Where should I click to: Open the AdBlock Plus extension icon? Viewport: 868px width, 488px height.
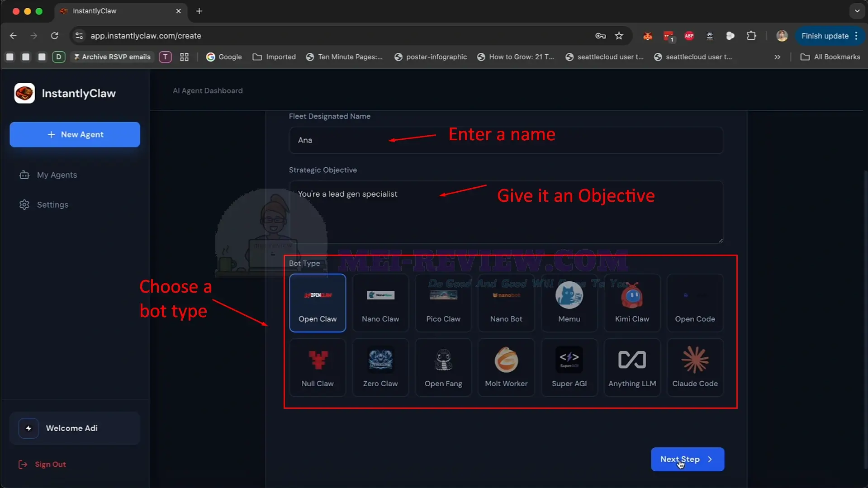coord(689,36)
